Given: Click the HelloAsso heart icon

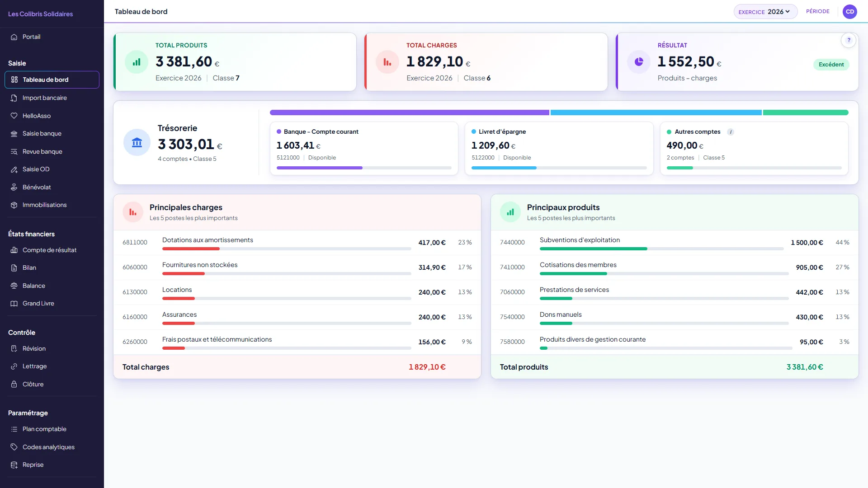Looking at the screenshot, I should click(14, 116).
